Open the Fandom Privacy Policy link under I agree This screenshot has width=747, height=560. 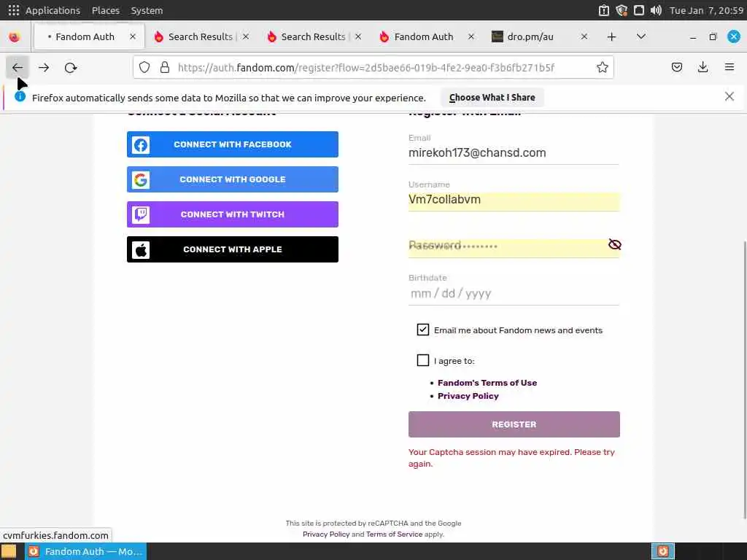[x=468, y=396]
